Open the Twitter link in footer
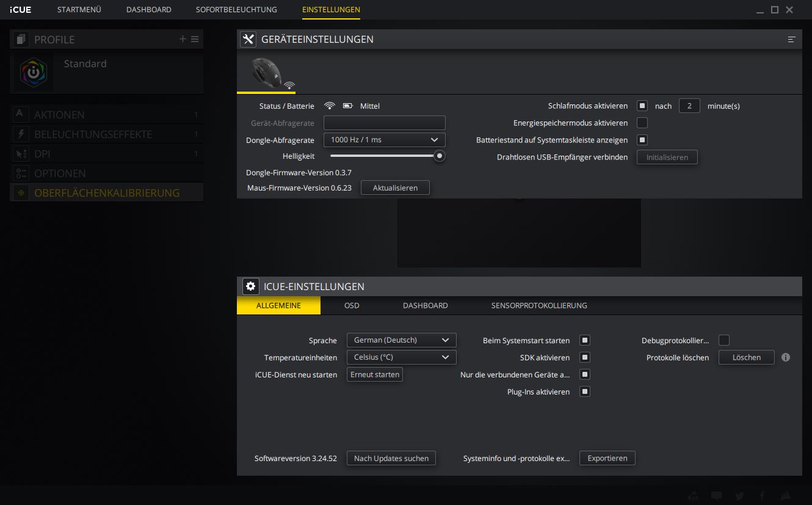This screenshot has width=812, height=505. click(739, 496)
